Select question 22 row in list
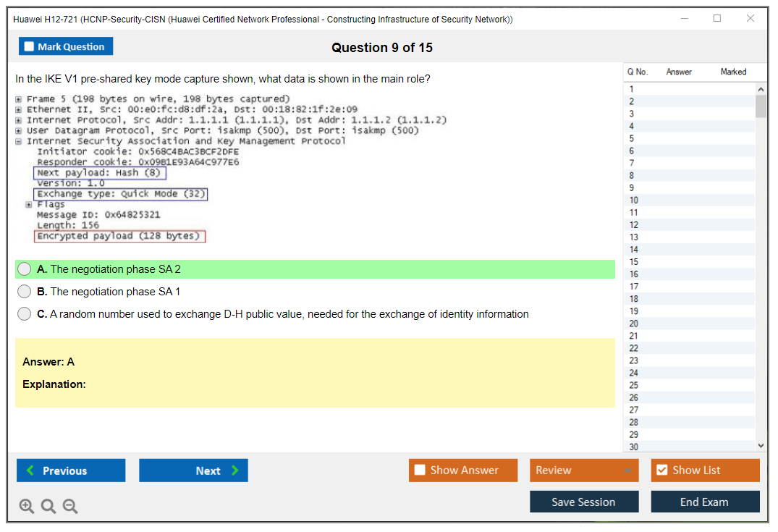 click(634, 348)
